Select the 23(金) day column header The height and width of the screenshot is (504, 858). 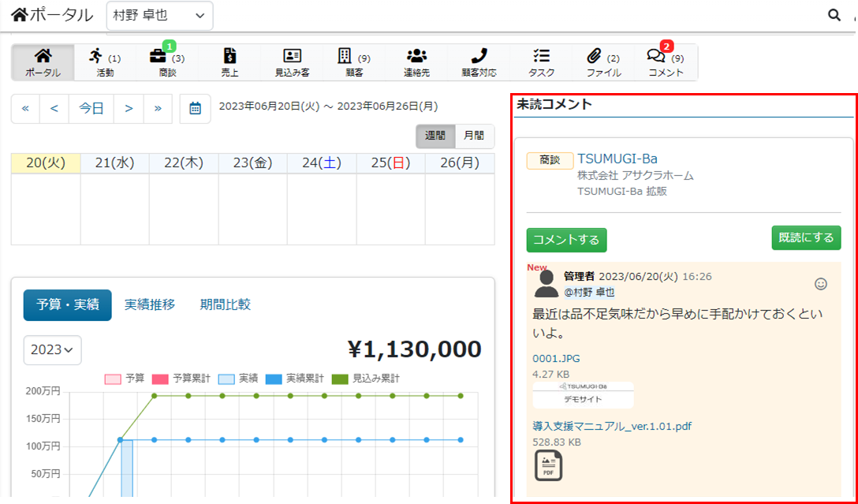click(253, 163)
